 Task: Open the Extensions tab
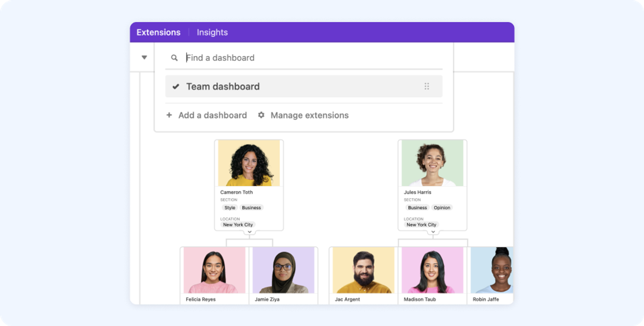pos(158,32)
